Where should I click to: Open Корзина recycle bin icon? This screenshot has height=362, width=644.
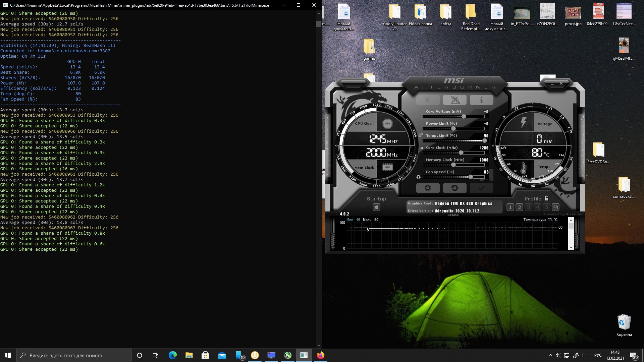(x=624, y=325)
